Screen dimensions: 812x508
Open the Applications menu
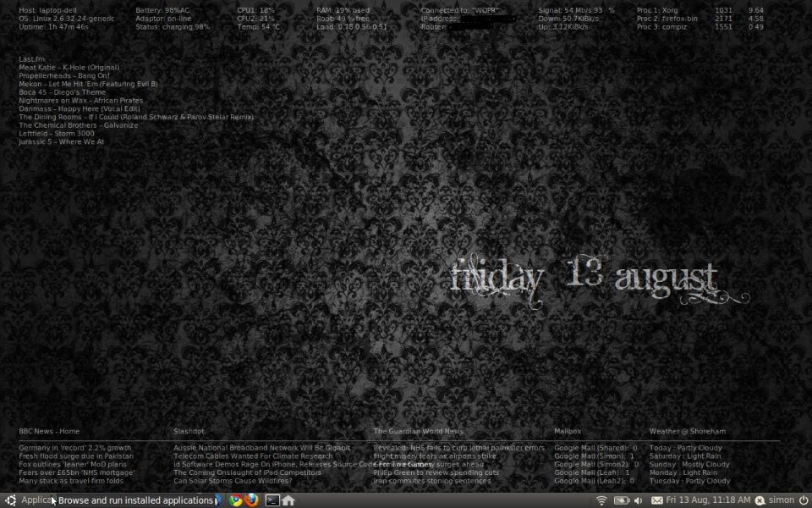(x=36, y=500)
